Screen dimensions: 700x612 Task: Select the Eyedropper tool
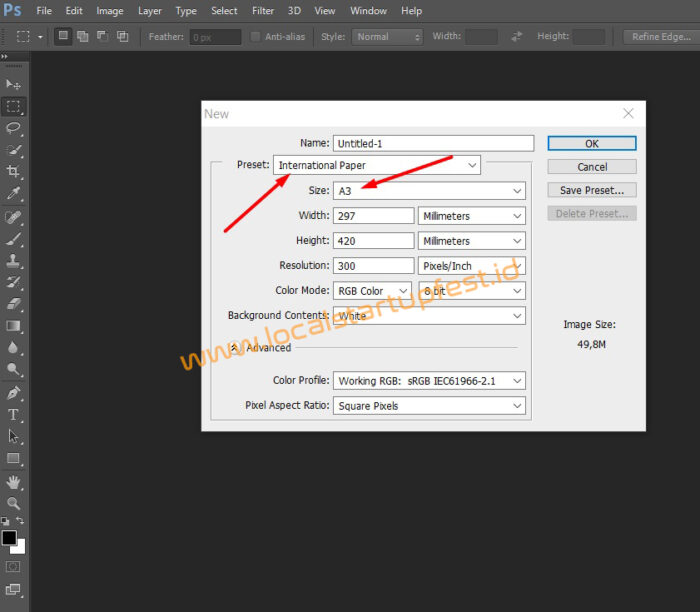coord(13,193)
